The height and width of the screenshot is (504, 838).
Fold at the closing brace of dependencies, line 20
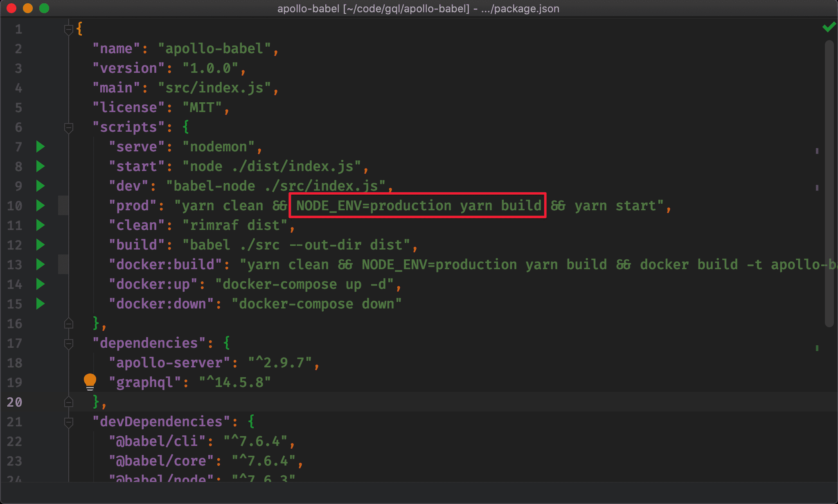(69, 402)
